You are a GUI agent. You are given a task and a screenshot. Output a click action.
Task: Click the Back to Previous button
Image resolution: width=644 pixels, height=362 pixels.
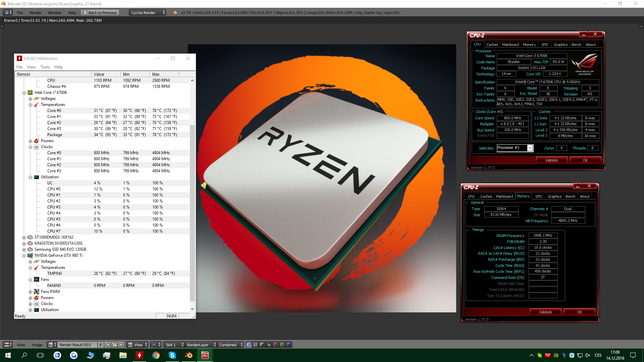[x=99, y=12]
